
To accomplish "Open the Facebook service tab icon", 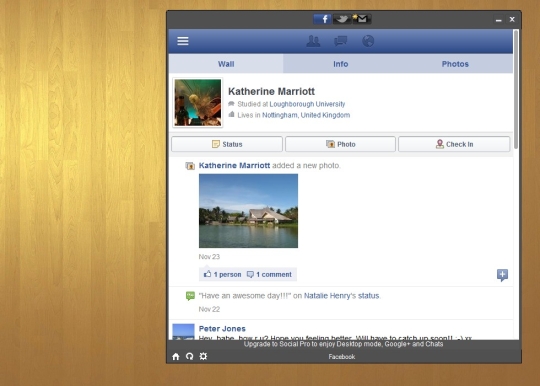I will (322, 19).
